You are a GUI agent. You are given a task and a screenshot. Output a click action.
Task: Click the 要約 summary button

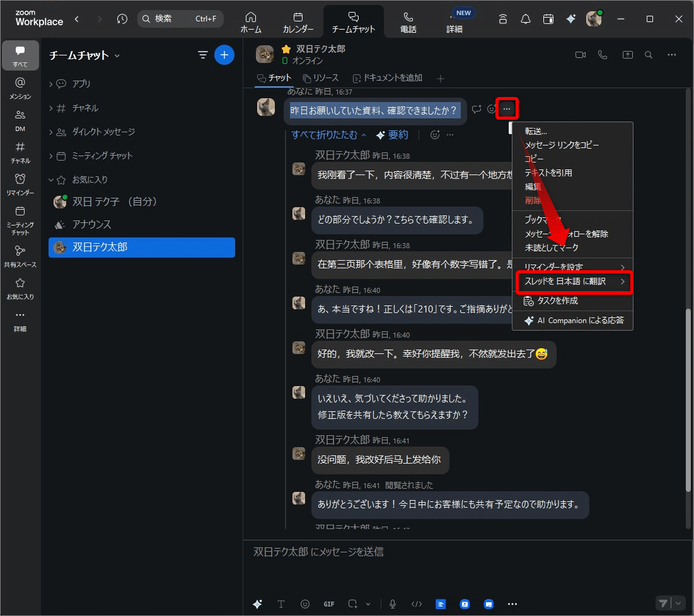pyautogui.click(x=392, y=135)
